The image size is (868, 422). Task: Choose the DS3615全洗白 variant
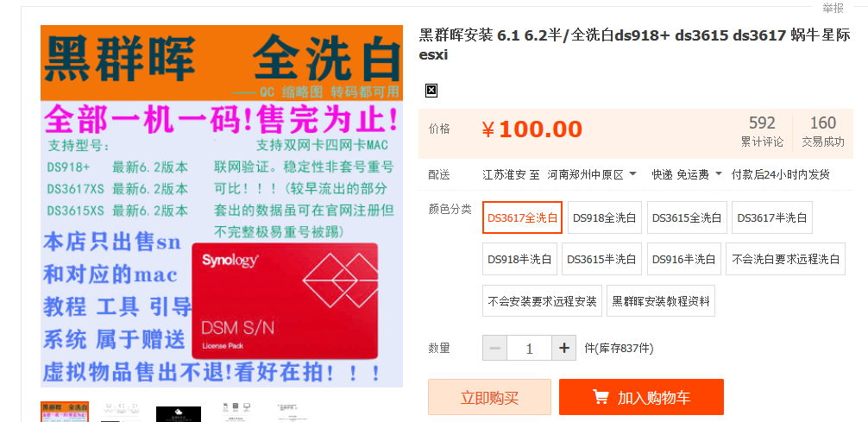687,217
